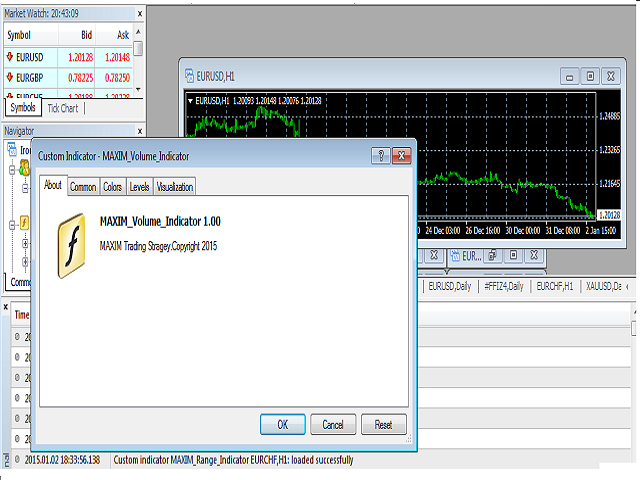
Task: Click EURGBP bid price 0.78225
Action: (x=80, y=77)
